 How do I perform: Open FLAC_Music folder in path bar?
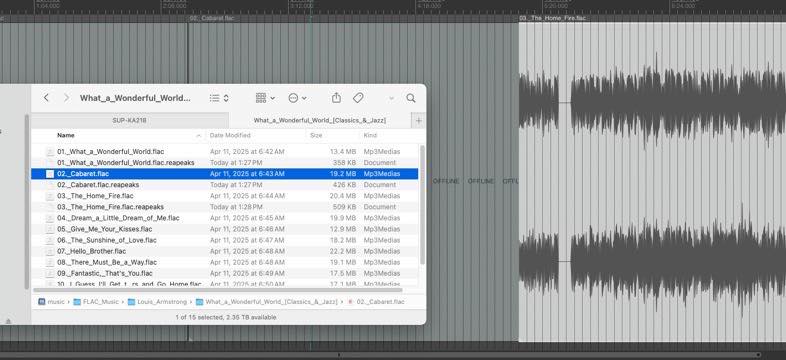click(x=96, y=302)
